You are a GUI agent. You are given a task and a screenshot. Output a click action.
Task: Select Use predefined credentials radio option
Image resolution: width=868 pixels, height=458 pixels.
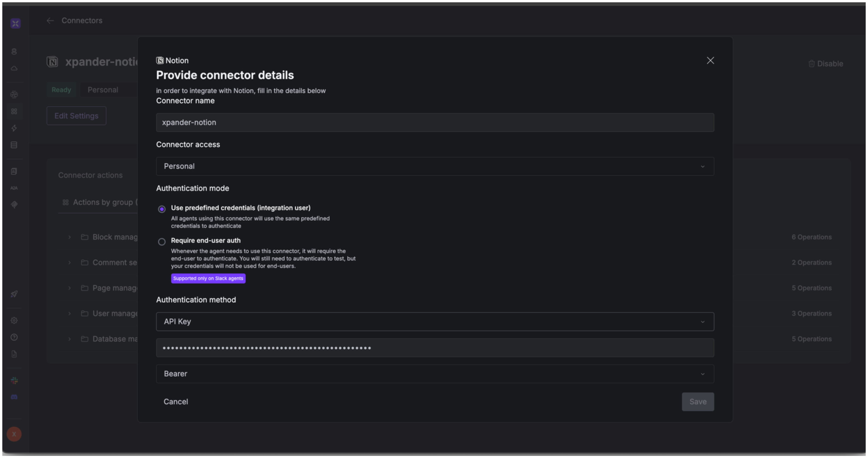162,209
